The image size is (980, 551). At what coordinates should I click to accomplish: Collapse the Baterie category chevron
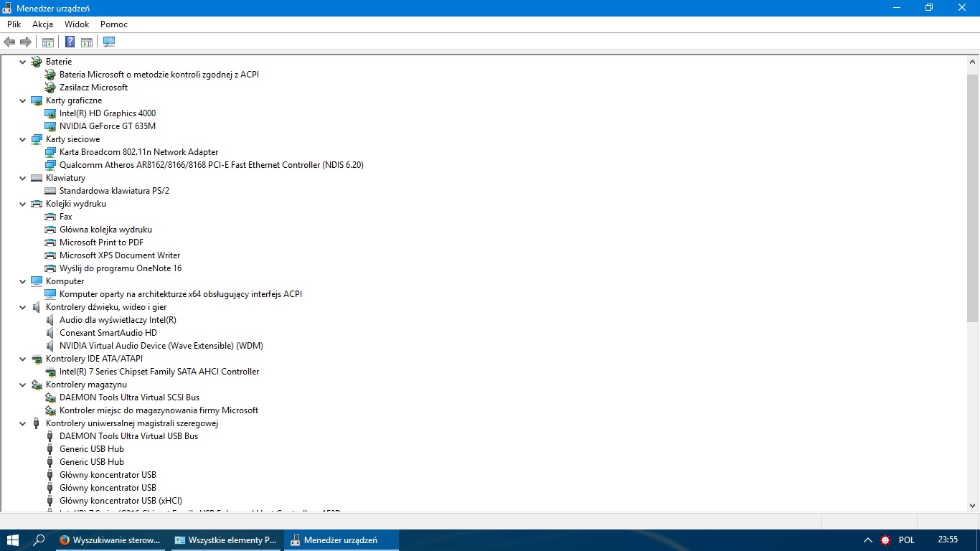click(22, 61)
